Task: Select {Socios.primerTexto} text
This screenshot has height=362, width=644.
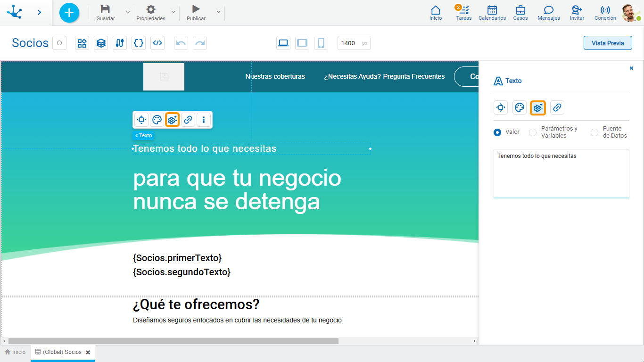Action: tap(177, 258)
